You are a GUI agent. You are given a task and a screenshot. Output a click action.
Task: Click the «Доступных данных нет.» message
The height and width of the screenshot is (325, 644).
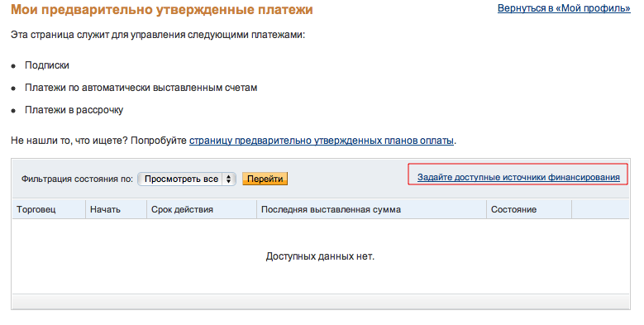[320, 257]
